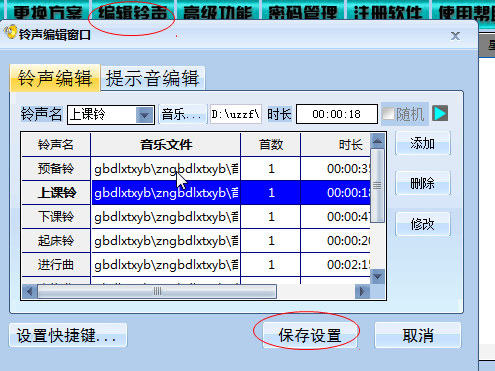Screen dimensions: 495x371
Task: Click the music file cell of 起床铃
Action: click(x=166, y=241)
